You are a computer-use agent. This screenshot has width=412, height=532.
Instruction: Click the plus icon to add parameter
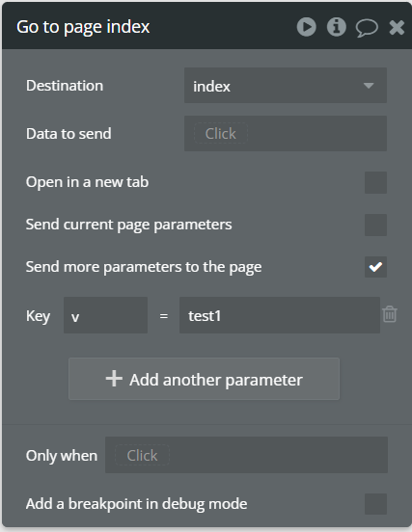(114, 379)
